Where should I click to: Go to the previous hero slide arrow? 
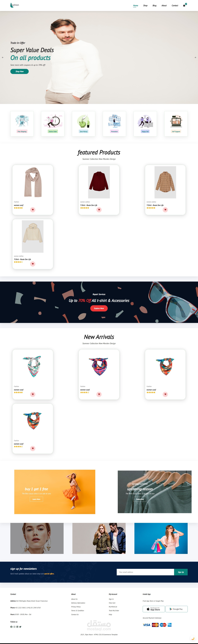point(3,58)
